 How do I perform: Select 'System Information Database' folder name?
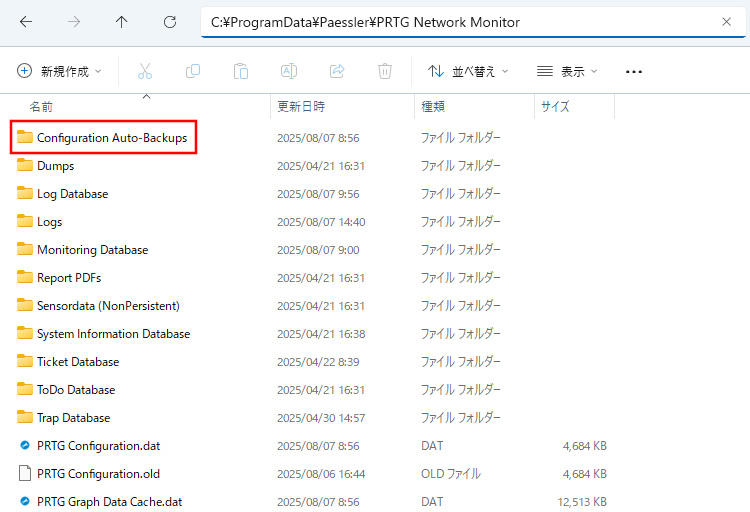[x=114, y=334]
